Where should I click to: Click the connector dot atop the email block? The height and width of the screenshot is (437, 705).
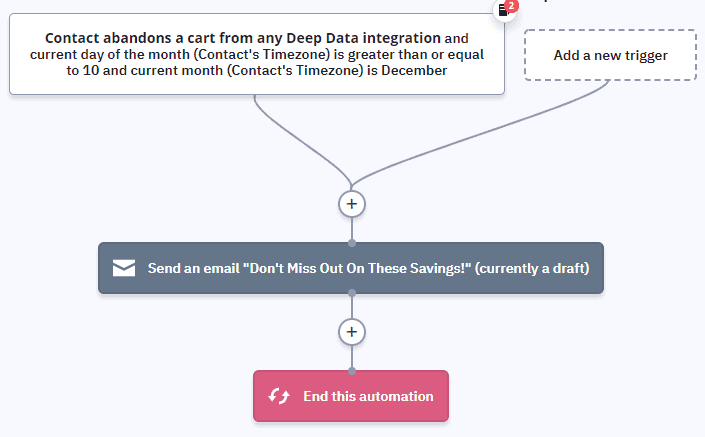coord(351,242)
